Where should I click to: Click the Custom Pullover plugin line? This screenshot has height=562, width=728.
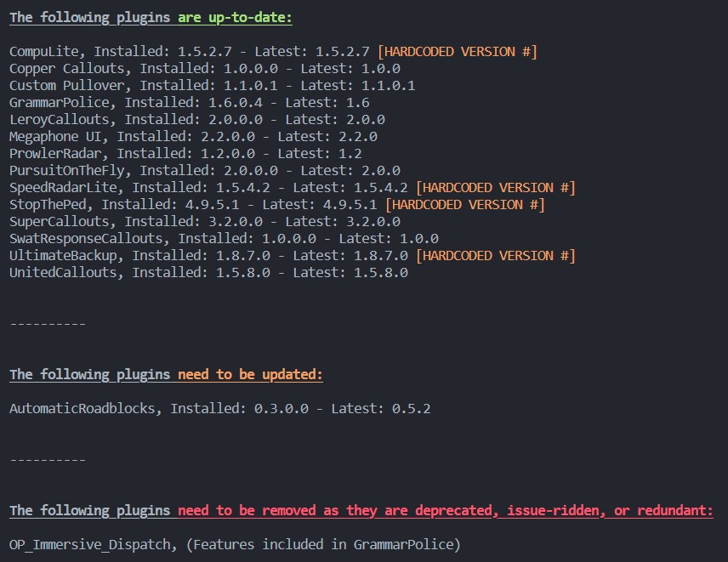pos(212,86)
